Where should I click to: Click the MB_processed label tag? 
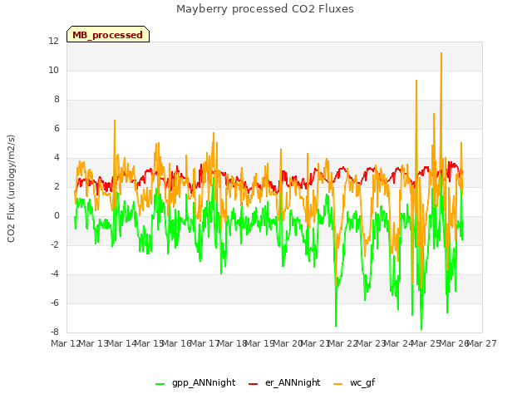pyautogui.click(x=108, y=34)
